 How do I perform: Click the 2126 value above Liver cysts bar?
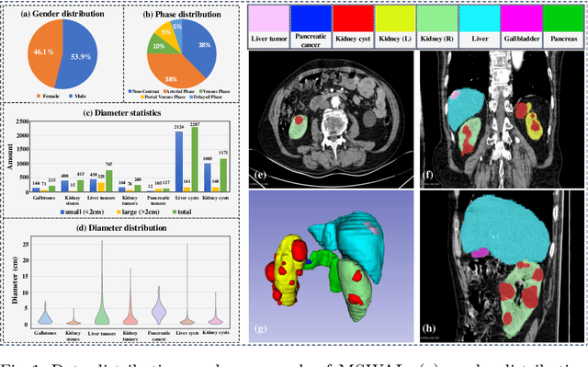(x=179, y=127)
